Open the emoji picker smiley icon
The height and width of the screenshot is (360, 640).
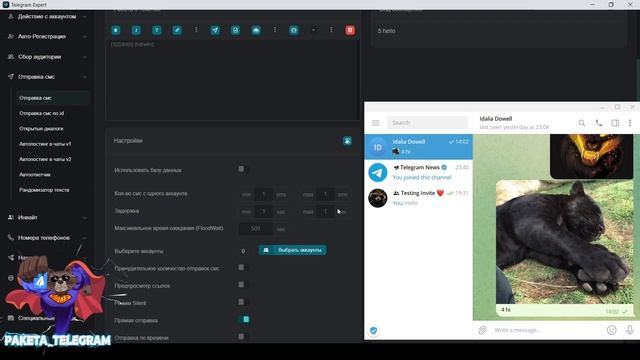click(x=611, y=330)
